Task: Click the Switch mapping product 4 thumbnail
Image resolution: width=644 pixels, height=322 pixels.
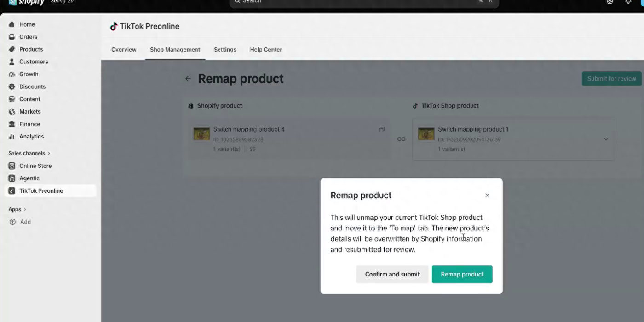Action: pyautogui.click(x=201, y=134)
